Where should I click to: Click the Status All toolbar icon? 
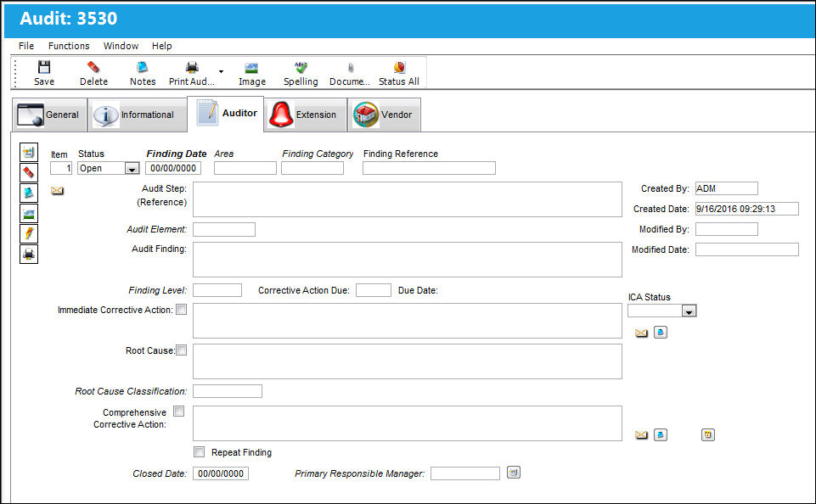(x=399, y=67)
